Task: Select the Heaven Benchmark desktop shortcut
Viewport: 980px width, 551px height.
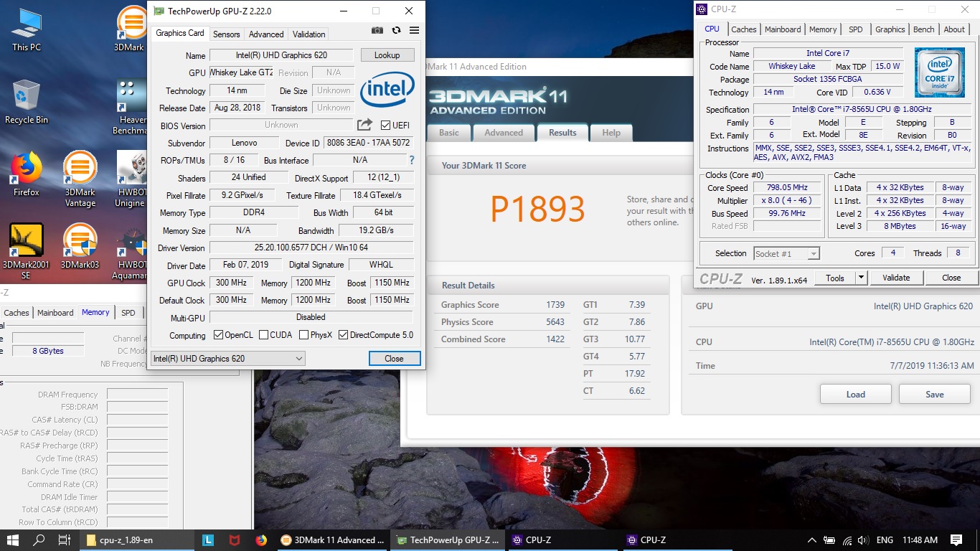Action: (x=130, y=108)
